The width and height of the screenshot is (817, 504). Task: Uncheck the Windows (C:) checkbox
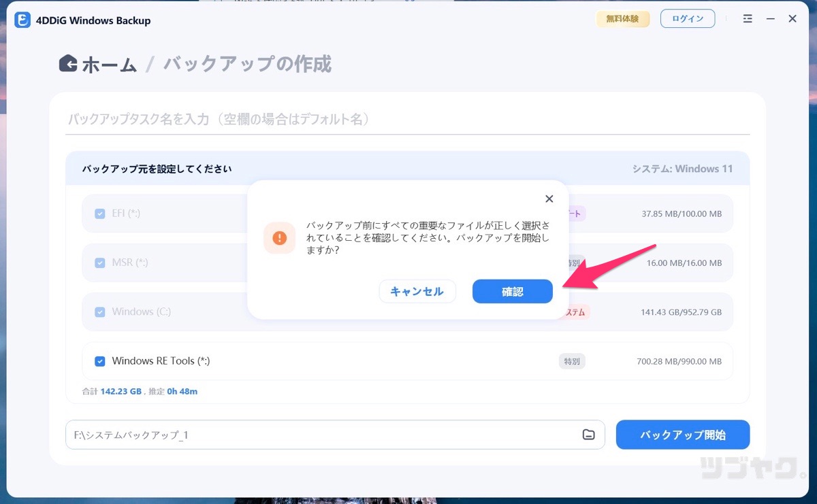coord(100,312)
